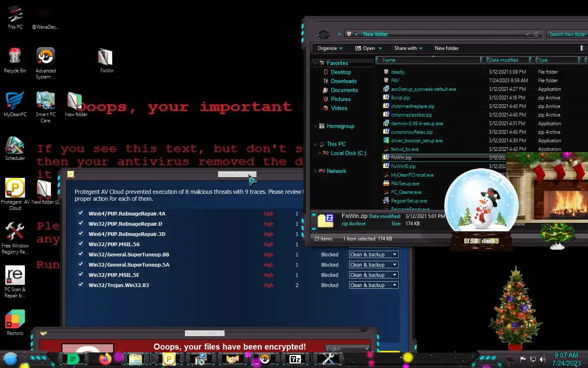
Task: Uncheck Win32/PUP.MSIL.56 threat
Action: [80, 244]
